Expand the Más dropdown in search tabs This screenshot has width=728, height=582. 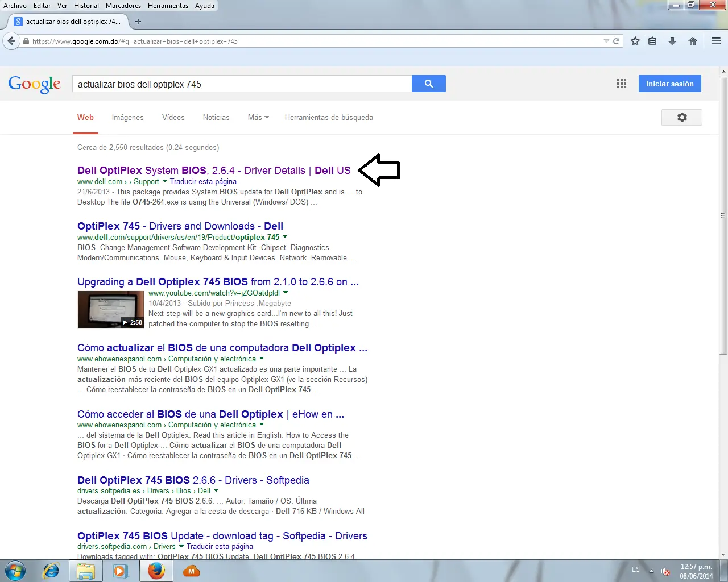coord(258,117)
